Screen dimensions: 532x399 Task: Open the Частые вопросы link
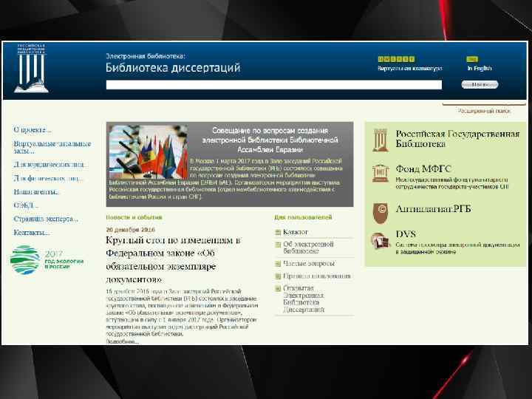[x=309, y=263]
